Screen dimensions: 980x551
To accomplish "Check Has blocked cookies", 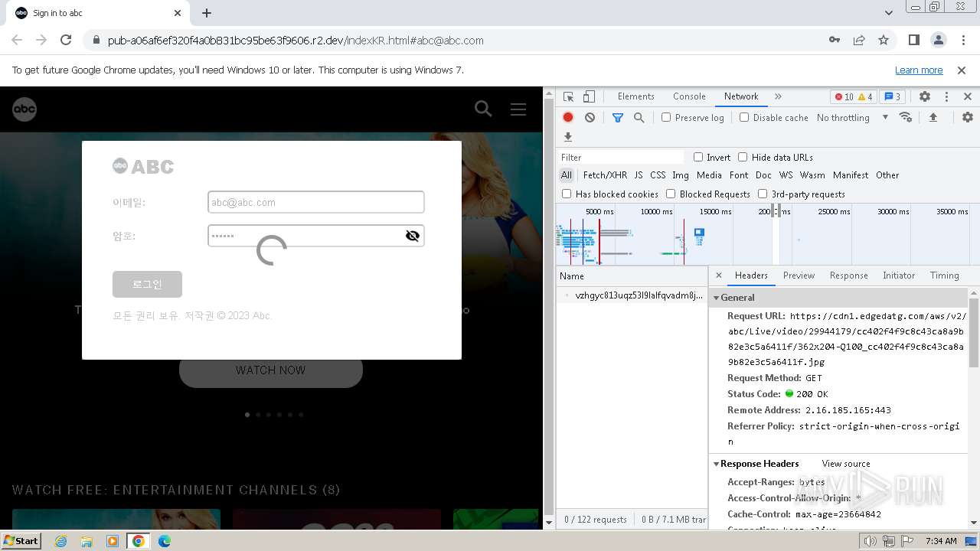I will point(567,194).
